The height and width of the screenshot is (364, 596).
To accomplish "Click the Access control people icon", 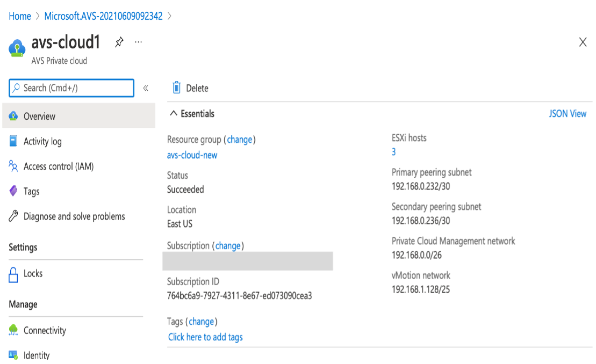I will click(13, 166).
